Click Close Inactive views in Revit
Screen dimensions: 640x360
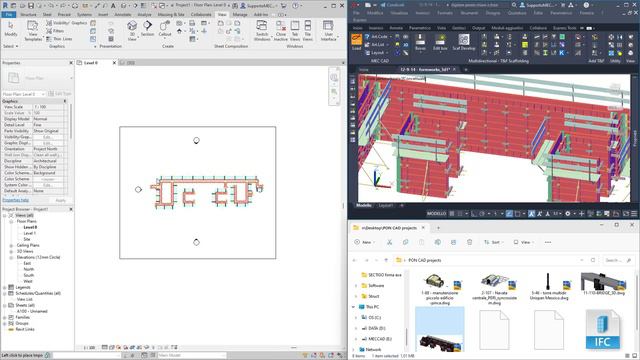pyautogui.click(x=281, y=30)
